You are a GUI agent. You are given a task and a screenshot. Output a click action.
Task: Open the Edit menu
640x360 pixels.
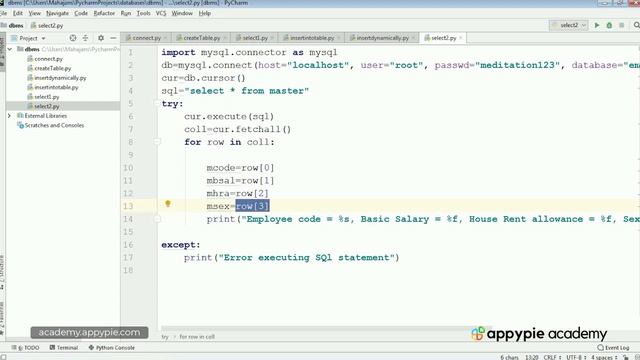[x=18, y=13]
